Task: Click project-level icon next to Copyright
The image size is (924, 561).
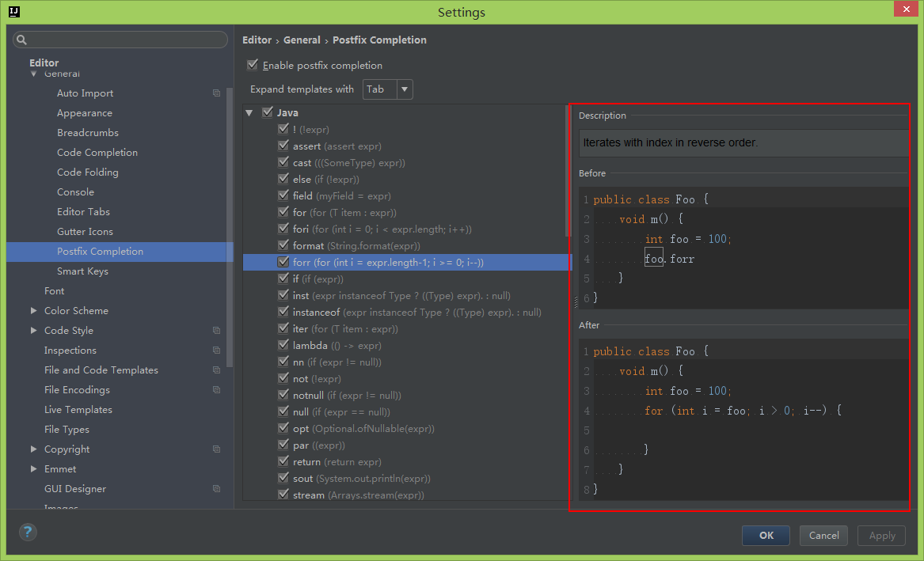Action: 216,449
